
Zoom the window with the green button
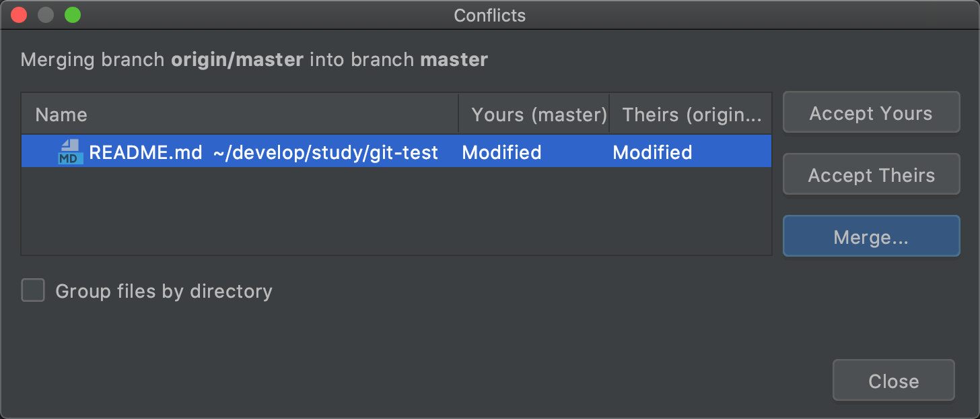[73, 15]
